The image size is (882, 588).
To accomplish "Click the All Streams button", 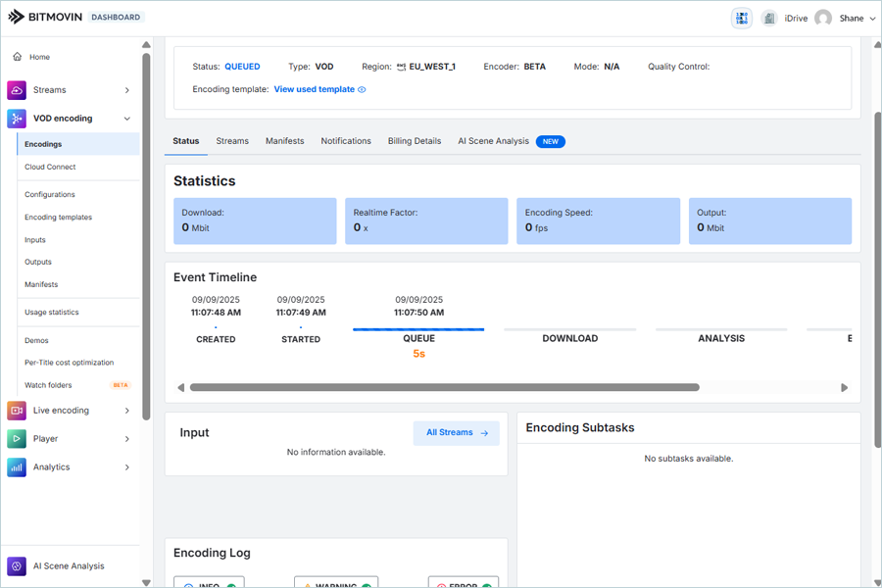I will tap(456, 433).
